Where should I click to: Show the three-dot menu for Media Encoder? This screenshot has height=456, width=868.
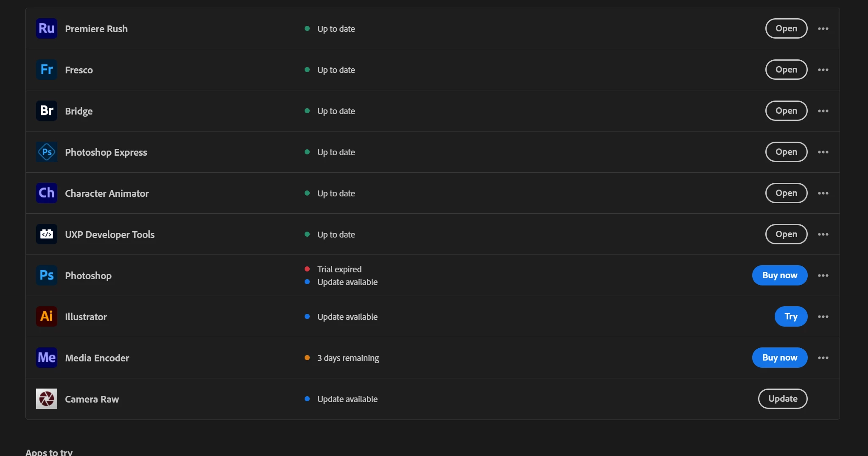[x=823, y=358]
